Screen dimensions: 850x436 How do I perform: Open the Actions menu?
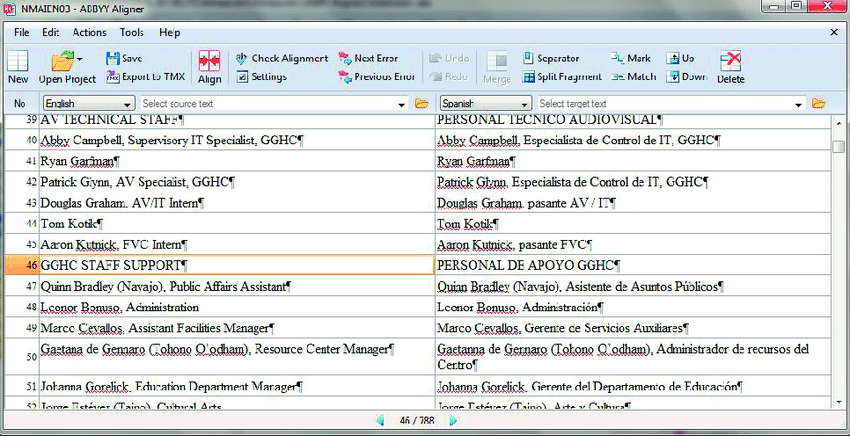[89, 32]
